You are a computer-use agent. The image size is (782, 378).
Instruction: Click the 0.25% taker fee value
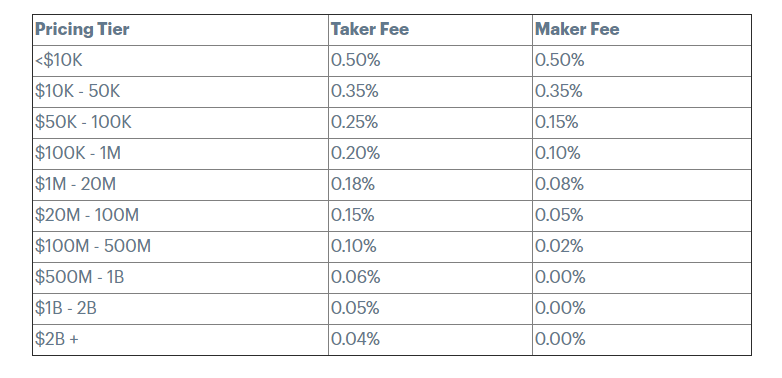355,122
